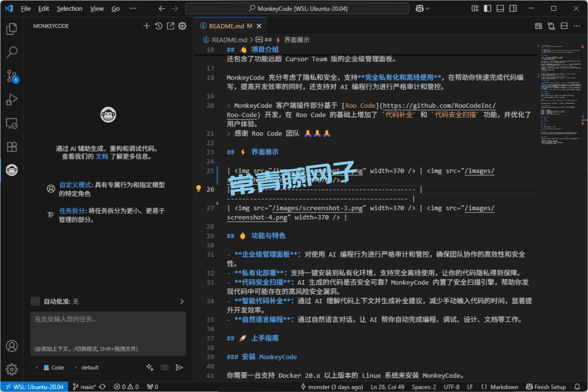Open the 自定义模式 link

pos(75,185)
